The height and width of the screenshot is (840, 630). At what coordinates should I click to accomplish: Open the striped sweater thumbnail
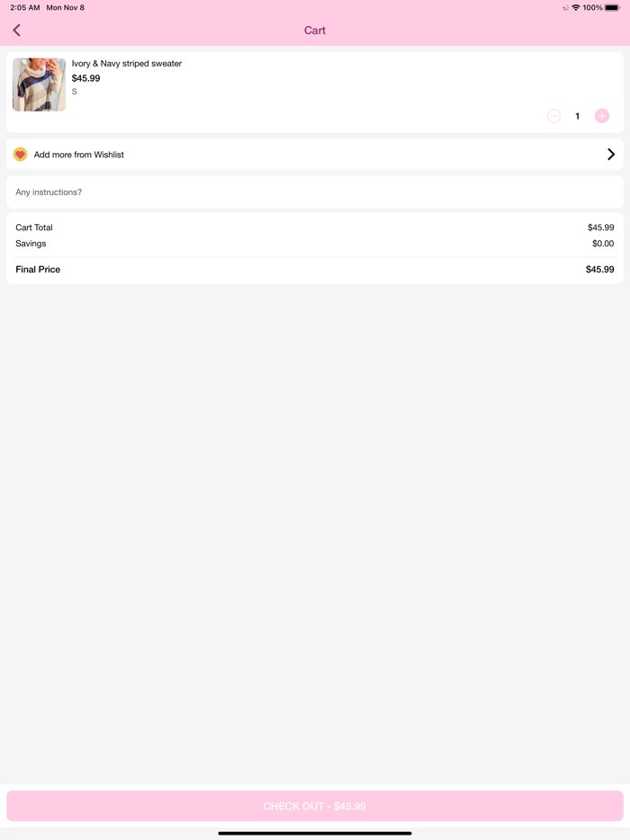click(x=39, y=85)
